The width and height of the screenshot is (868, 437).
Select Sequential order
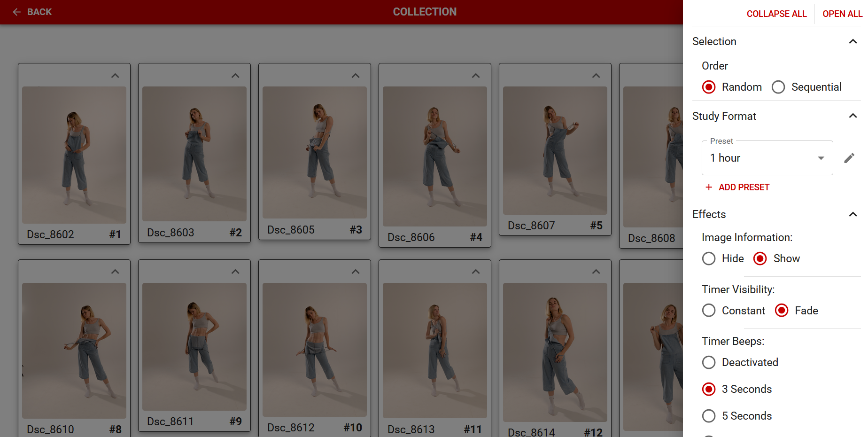pyautogui.click(x=778, y=87)
